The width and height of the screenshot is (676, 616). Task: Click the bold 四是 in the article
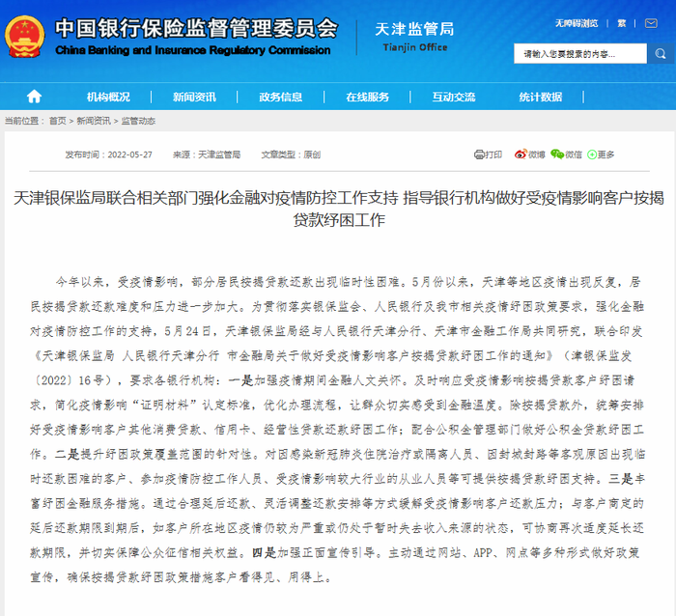click(264, 552)
